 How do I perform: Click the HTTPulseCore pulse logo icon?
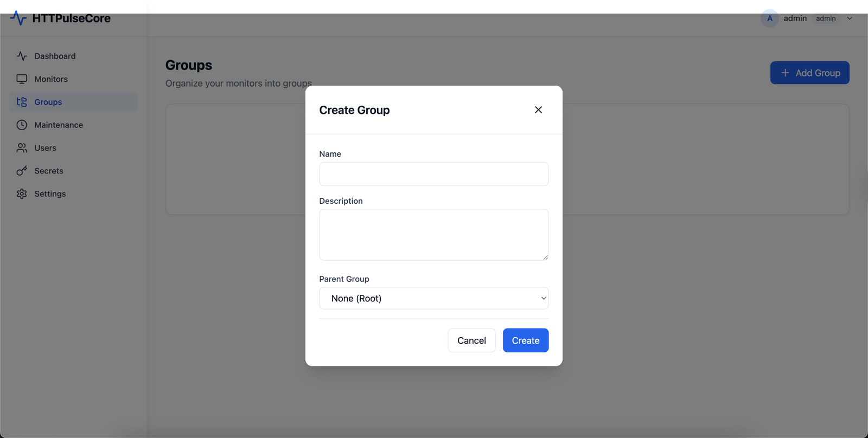click(18, 18)
